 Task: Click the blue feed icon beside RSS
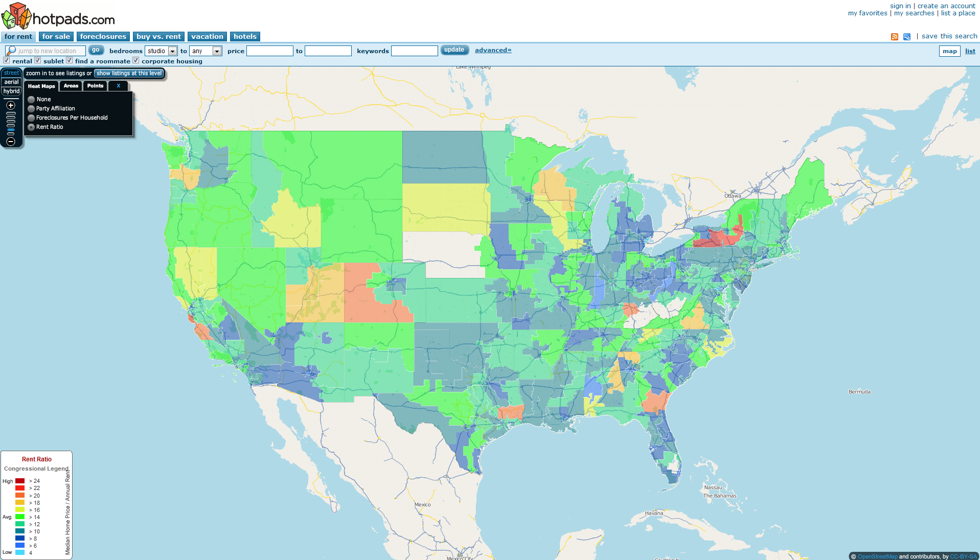pos(907,37)
